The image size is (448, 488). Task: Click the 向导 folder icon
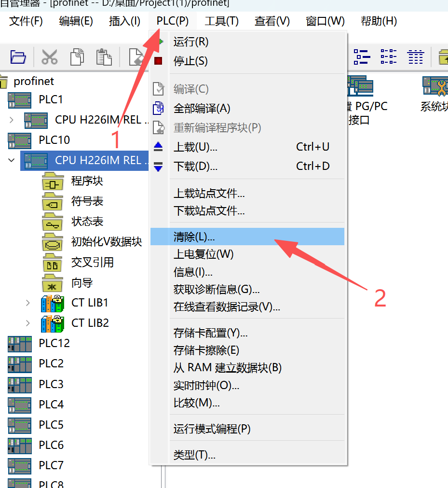tap(53, 283)
